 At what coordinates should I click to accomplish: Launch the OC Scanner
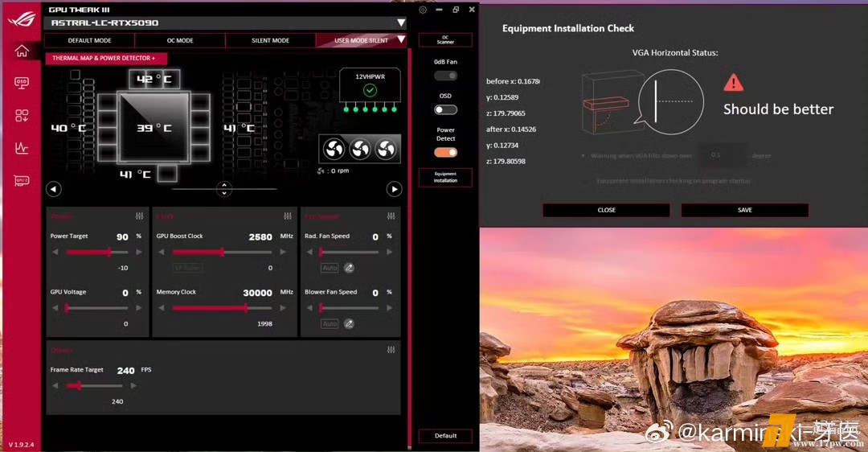point(445,40)
